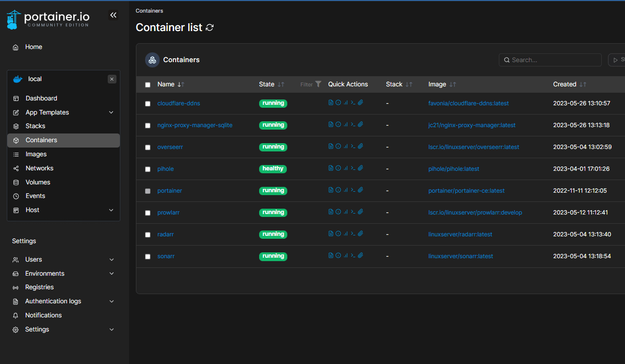The height and width of the screenshot is (364, 625).
Task: Go to Home in the sidebar
Action: tap(34, 47)
